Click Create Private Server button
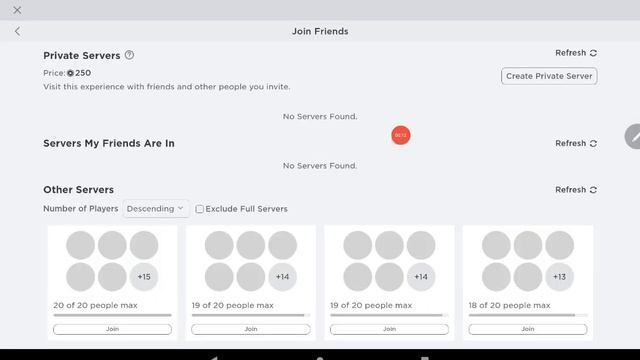This screenshot has width=640, height=360. pyautogui.click(x=549, y=76)
